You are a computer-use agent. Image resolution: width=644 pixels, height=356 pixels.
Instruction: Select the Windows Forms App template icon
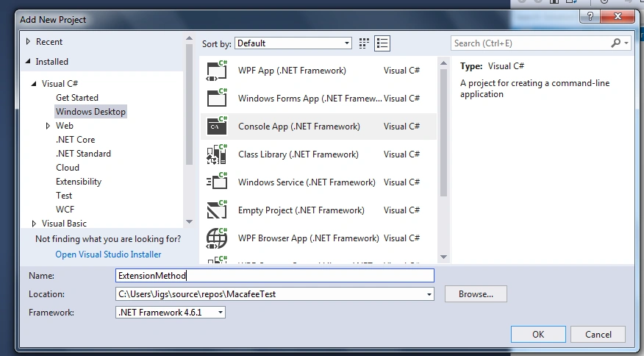217,99
